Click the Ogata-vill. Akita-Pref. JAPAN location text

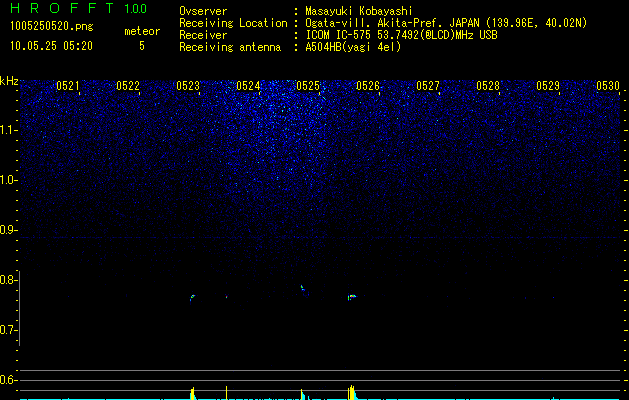(x=446, y=23)
